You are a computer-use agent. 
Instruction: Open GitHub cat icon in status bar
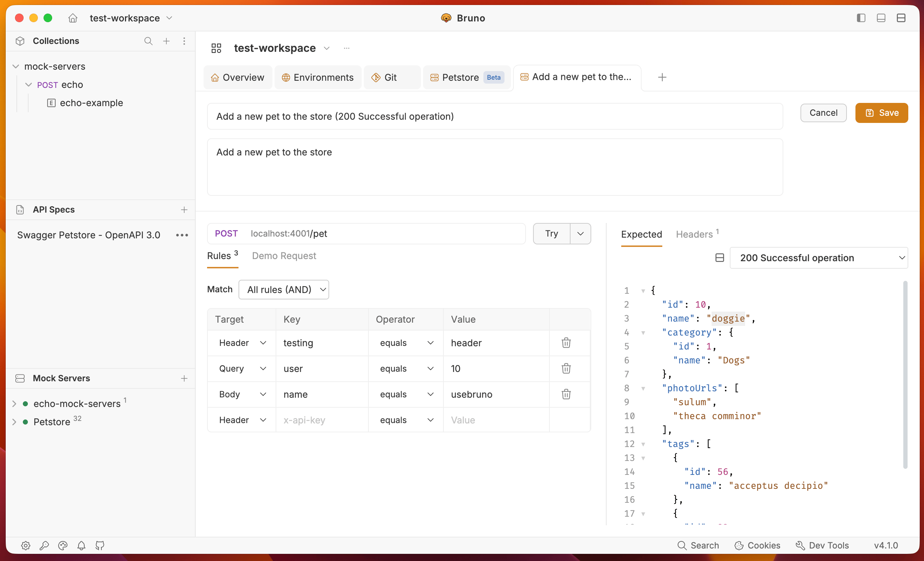(x=100, y=546)
